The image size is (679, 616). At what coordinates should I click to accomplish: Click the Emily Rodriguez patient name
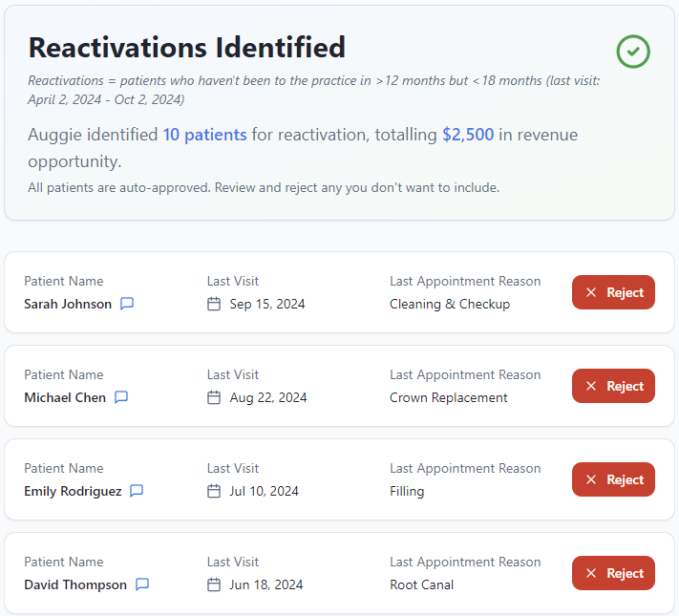pos(73,491)
